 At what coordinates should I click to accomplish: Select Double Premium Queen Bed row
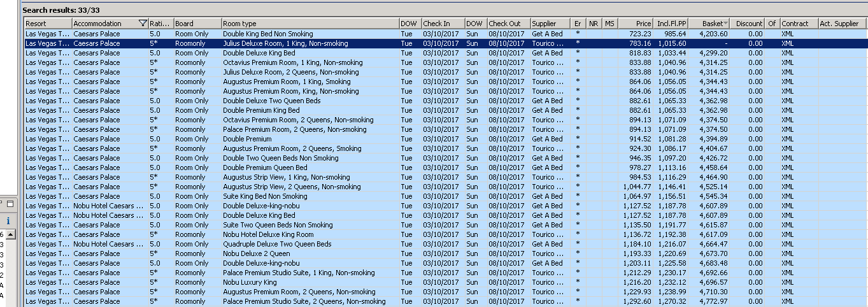coord(446,168)
